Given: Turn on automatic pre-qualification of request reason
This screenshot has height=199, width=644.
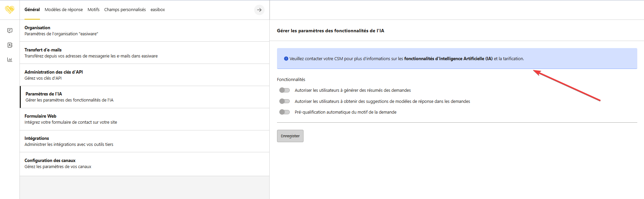Looking at the screenshot, I should point(284,112).
